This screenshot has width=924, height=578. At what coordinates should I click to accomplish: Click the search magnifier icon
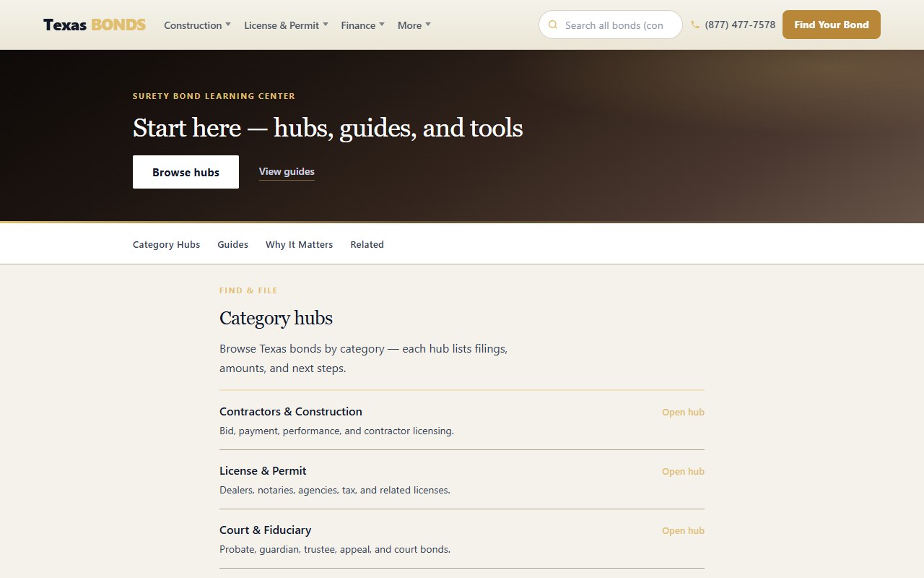[x=553, y=25]
